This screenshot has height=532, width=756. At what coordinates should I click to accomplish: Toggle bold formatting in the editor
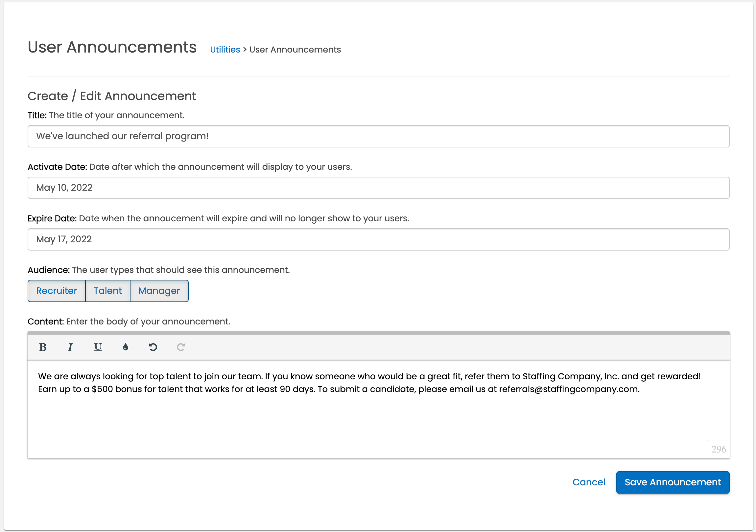coord(42,347)
